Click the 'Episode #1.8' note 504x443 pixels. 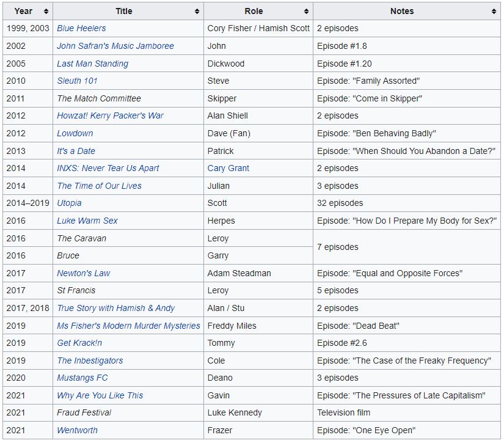click(341, 46)
